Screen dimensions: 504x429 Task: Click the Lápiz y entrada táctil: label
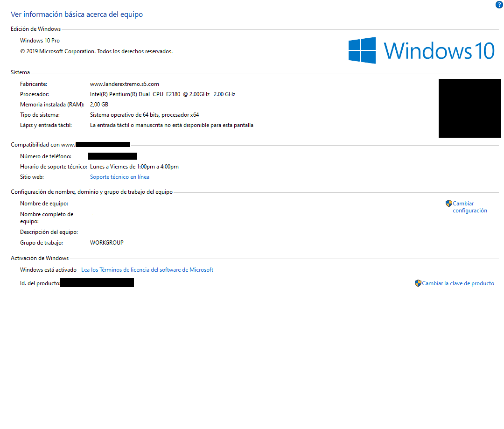46,125
